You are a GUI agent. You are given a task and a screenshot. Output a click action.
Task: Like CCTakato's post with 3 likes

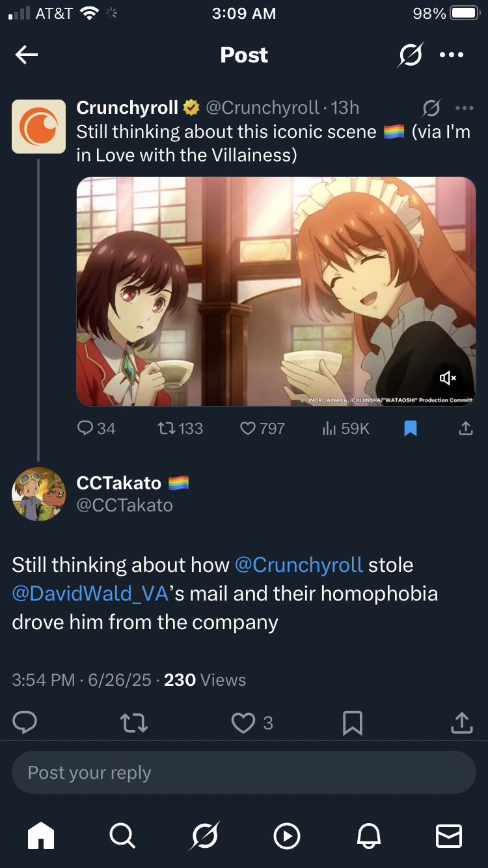click(244, 723)
